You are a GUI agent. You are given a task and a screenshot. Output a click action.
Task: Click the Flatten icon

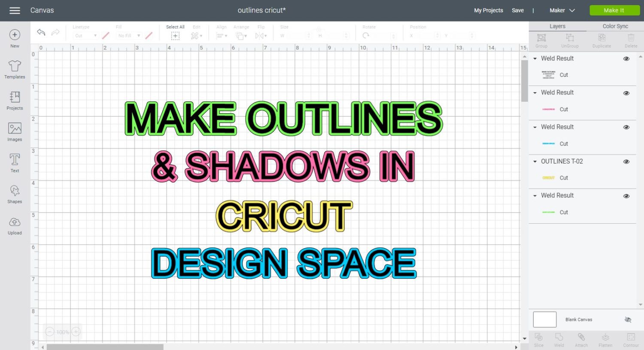[605, 339]
